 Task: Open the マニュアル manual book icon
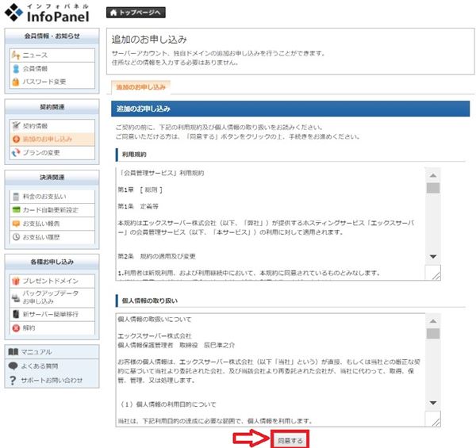click(x=13, y=352)
